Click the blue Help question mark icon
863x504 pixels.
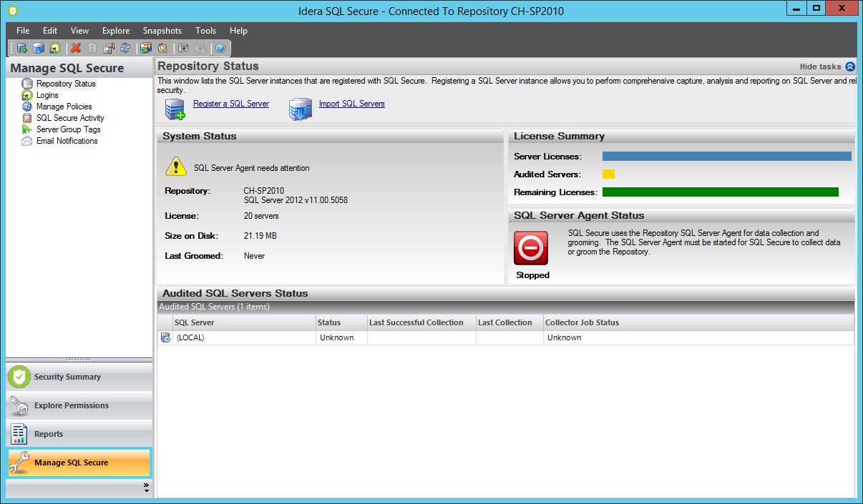[x=220, y=48]
